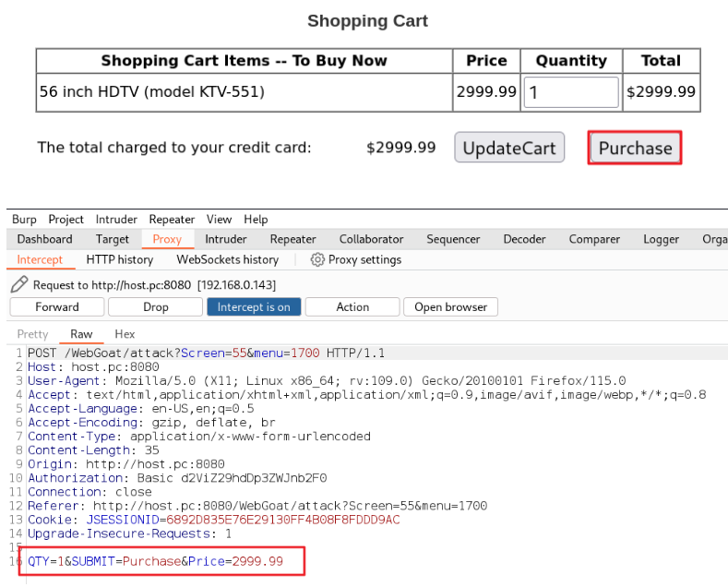Screen dimensions: 728x587
Task: Click the Request to http://host.pc:8080 label
Action: [112, 284]
